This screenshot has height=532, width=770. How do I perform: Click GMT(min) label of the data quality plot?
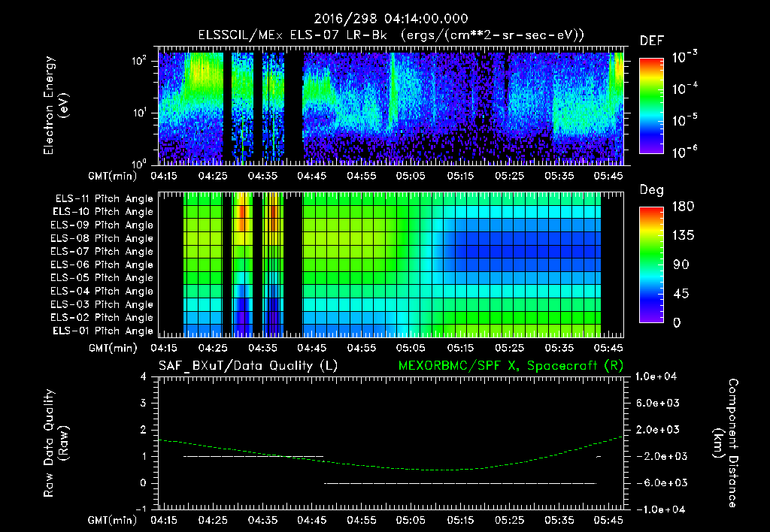112,520
